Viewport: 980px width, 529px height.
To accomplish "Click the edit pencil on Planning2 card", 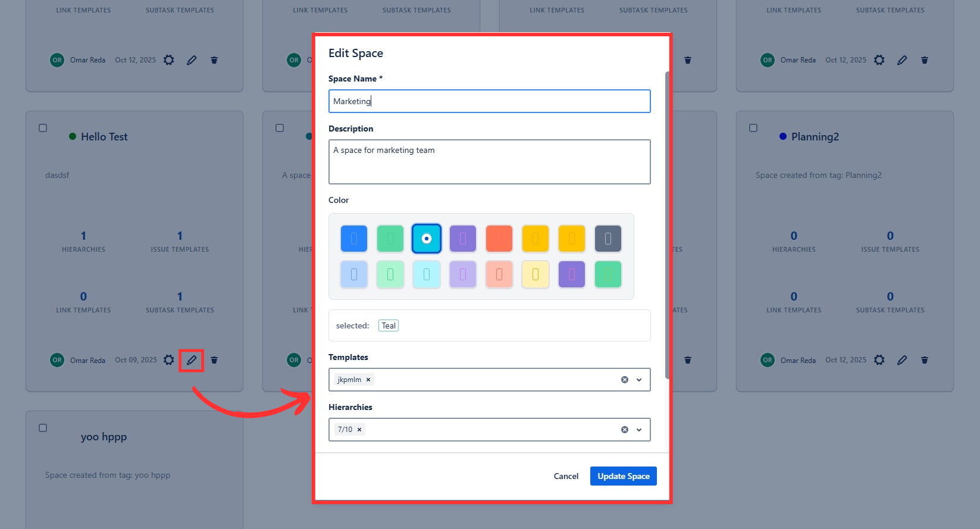I will pos(902,360).
